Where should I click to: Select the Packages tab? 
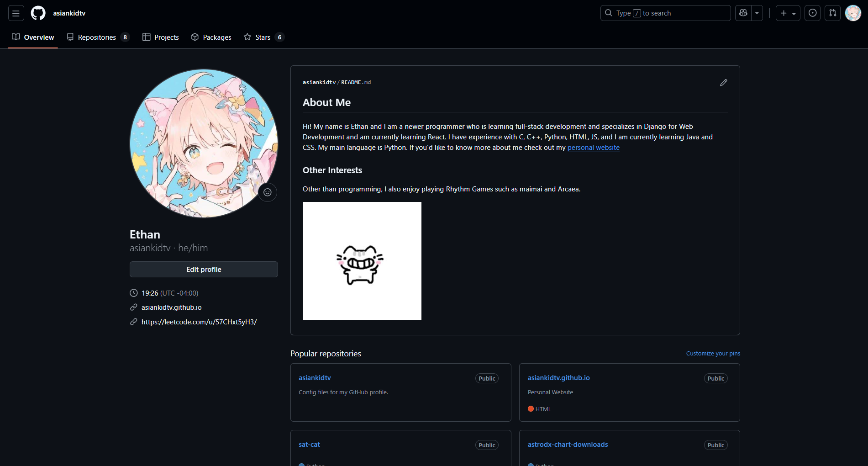(x=211, y=37)
